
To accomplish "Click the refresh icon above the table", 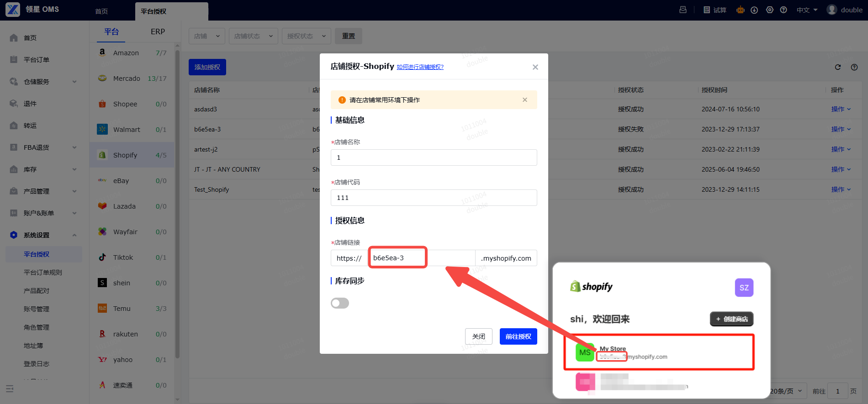I will [x=838, y=67].
